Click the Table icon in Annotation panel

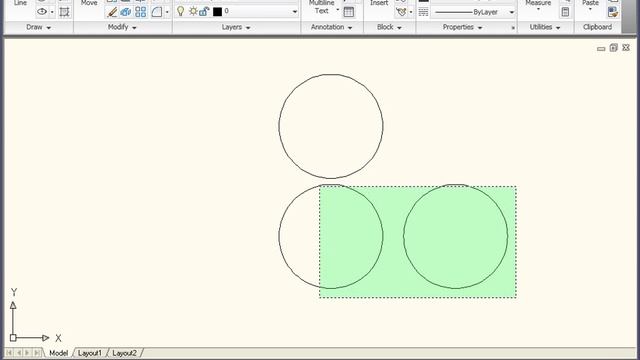pos(349,12)
